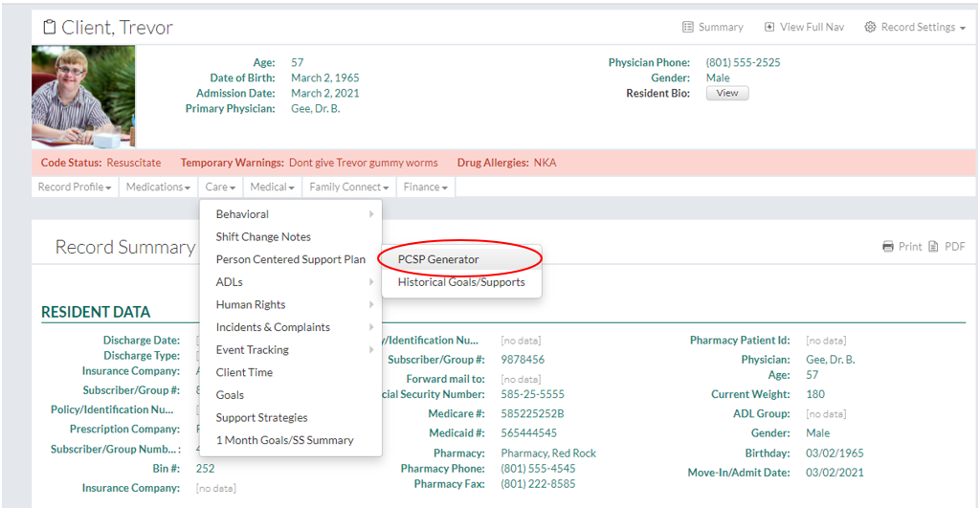Open Support Strategies from Care menu

[261, 417]
